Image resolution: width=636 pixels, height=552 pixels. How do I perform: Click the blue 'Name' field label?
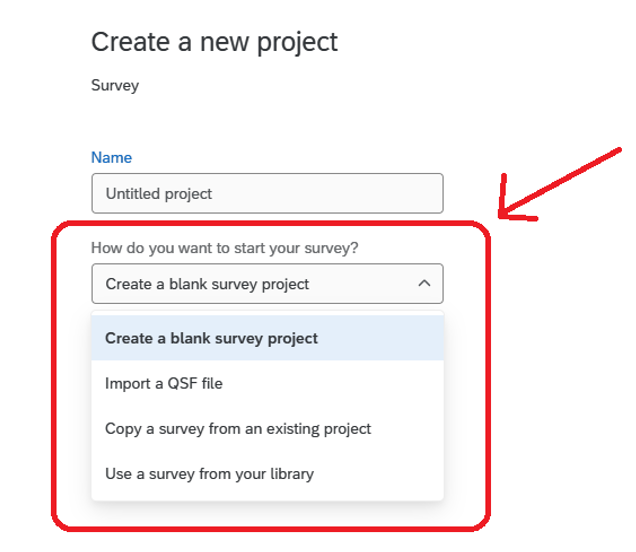[x=111, y=157]
